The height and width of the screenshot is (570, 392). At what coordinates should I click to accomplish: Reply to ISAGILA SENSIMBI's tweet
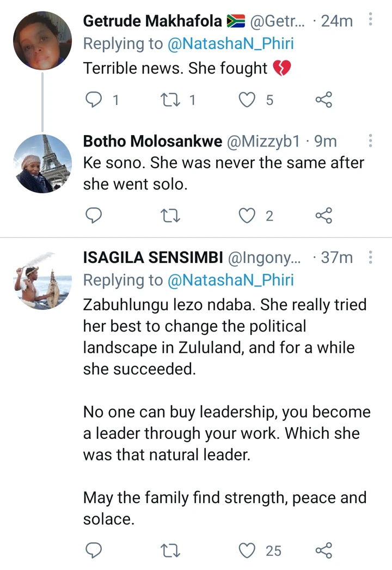94,550
